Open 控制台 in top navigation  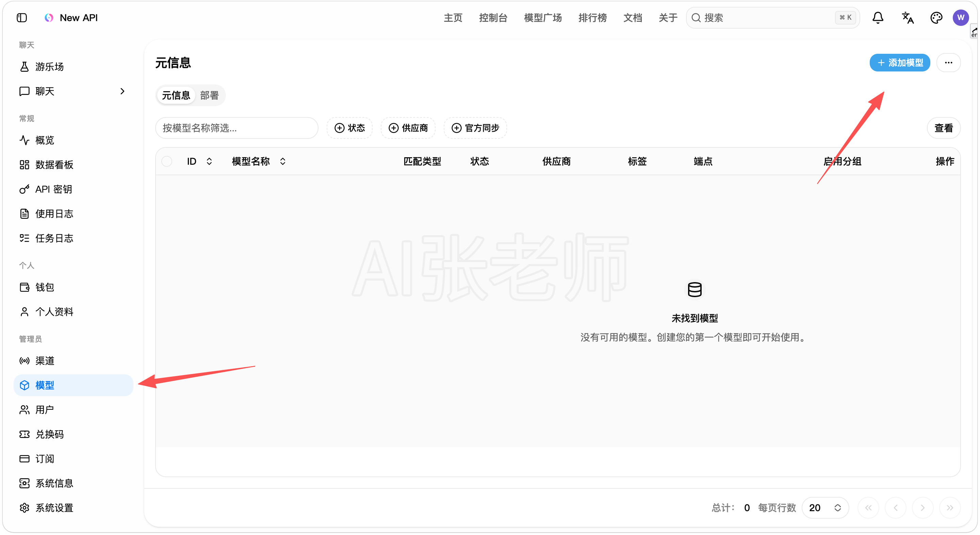click(x=493, y=17)
